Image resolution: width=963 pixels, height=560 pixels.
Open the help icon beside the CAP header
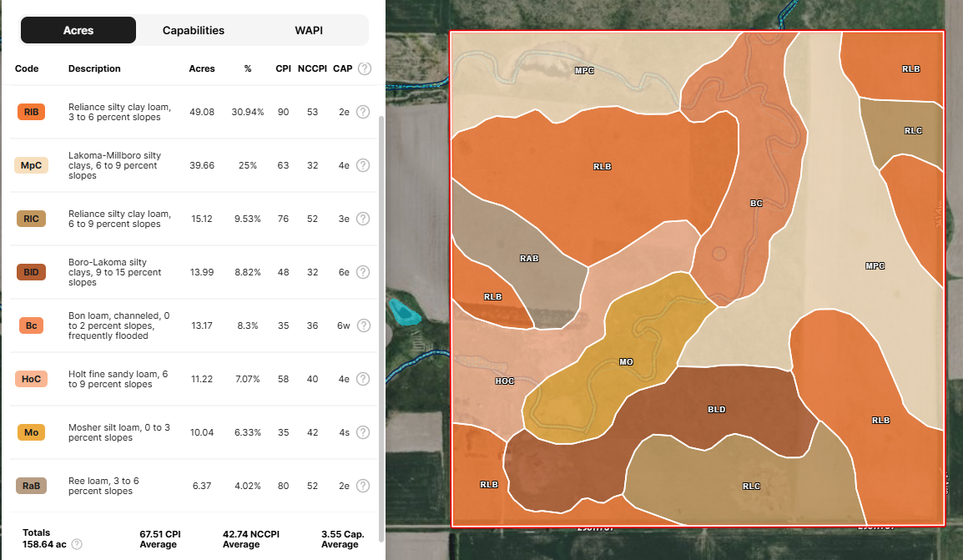[365, 68]
